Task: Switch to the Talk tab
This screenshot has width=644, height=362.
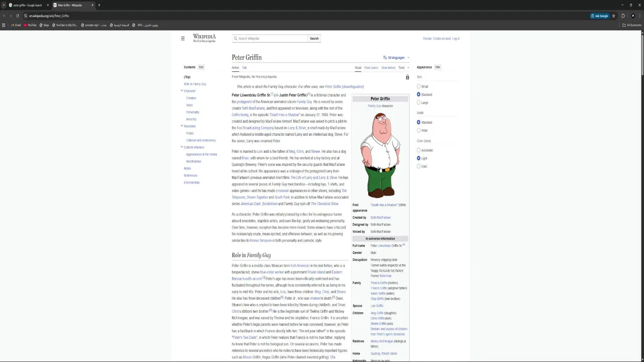Action: [245, 67]
